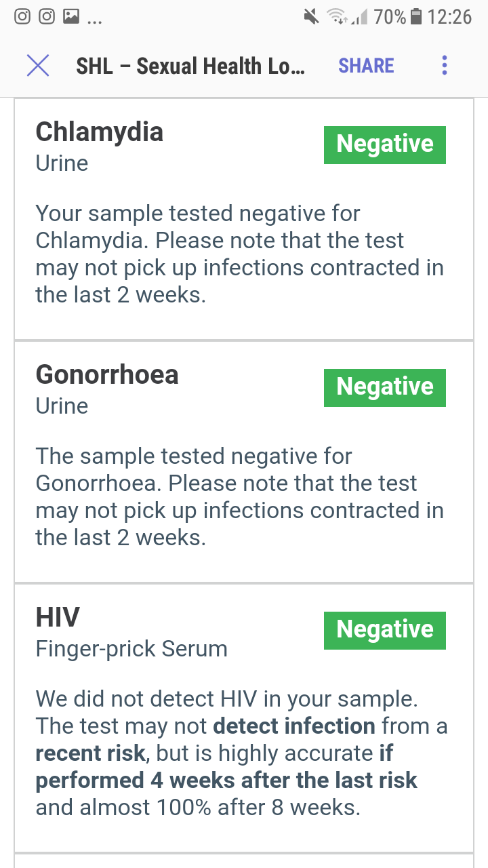Tap the gallery image notification icon
Screen dimensions: 488x868
[70, 16]
